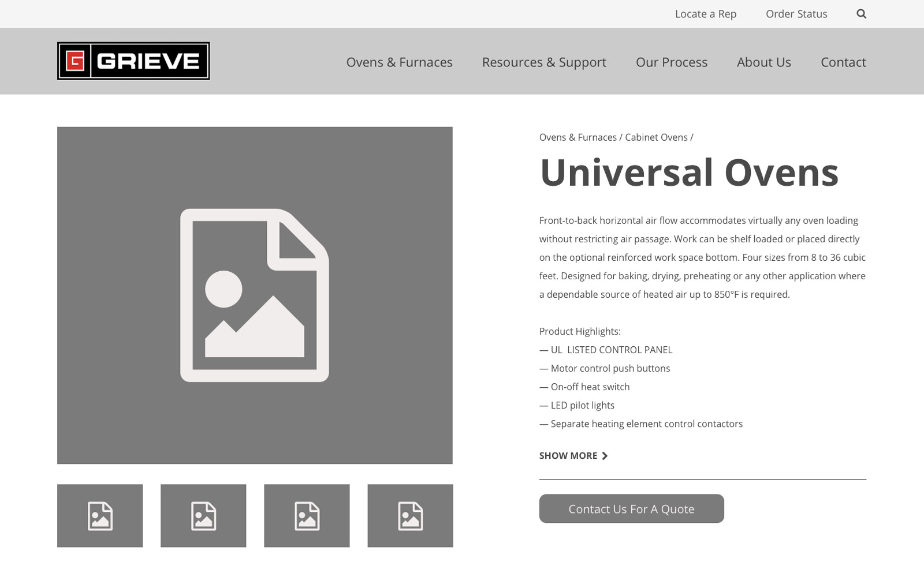This screenshot has height=573, width=924.
Task: Expand Show More product details
Action: (x=573, y=456)
